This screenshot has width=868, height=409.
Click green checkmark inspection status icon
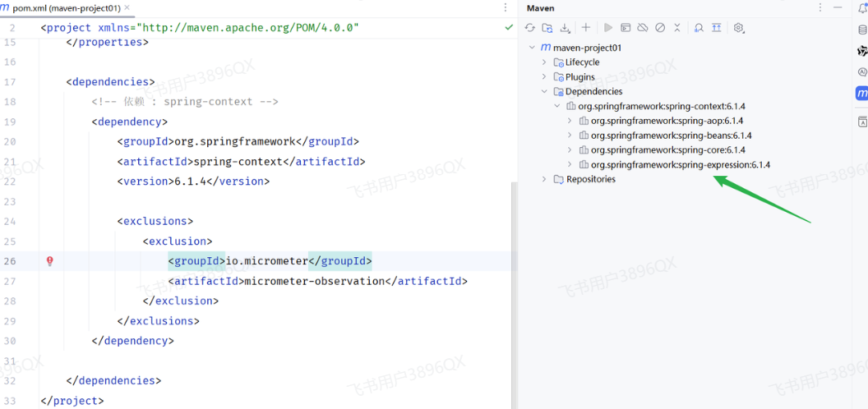509,27
